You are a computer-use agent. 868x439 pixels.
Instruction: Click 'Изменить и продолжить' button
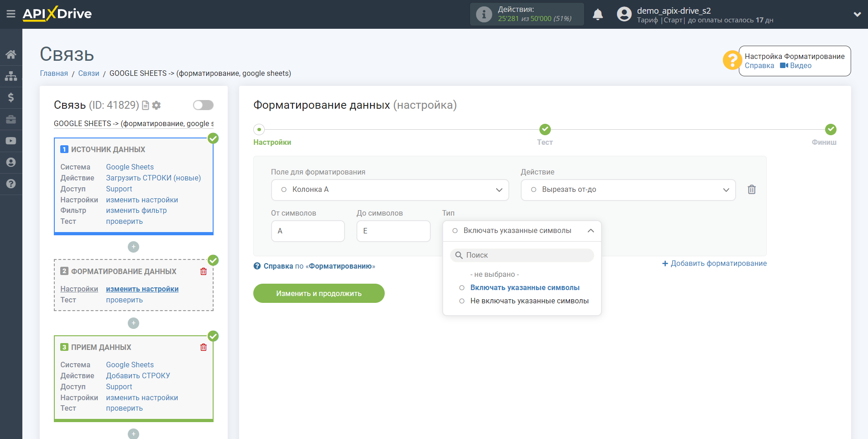pyautogui.click(x=319, y=293)
